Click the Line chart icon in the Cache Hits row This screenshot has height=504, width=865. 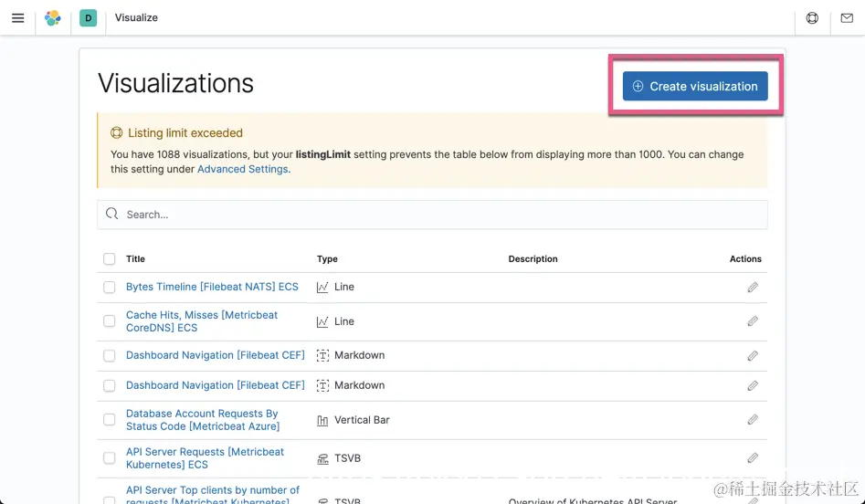click(x=322, y=321)
